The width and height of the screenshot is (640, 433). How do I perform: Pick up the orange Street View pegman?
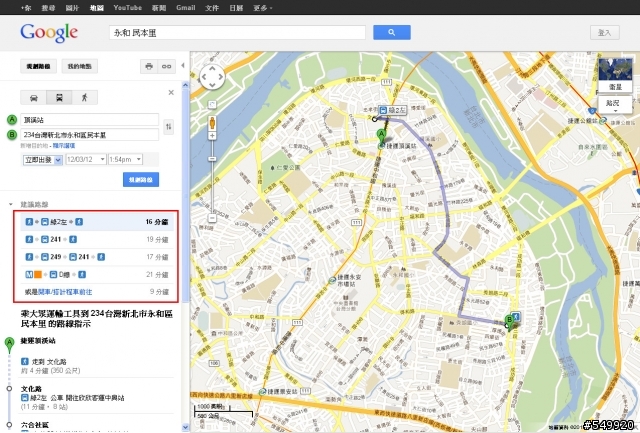212,122
